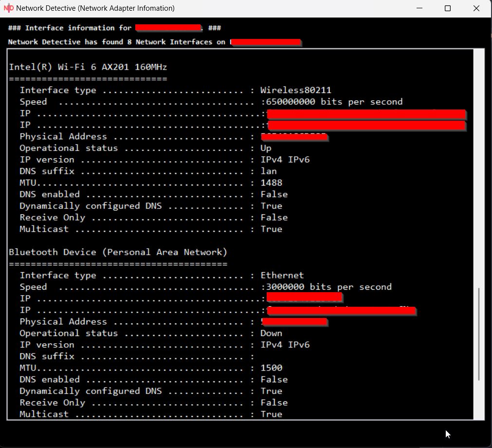This screenshot has width=492, height=448.
Task: Click the Wi-Fi IP version IPv4 IPv6 value
Action: [285, 160]
